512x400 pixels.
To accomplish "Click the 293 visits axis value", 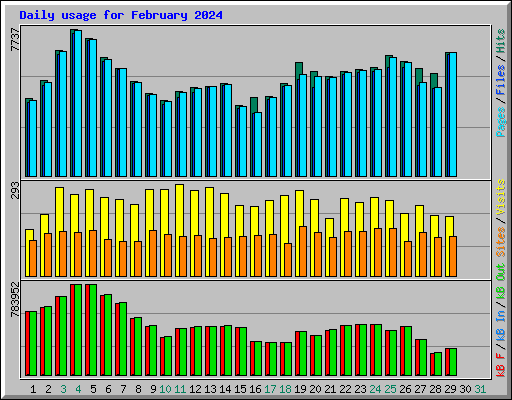I will (x=15, y=190).
